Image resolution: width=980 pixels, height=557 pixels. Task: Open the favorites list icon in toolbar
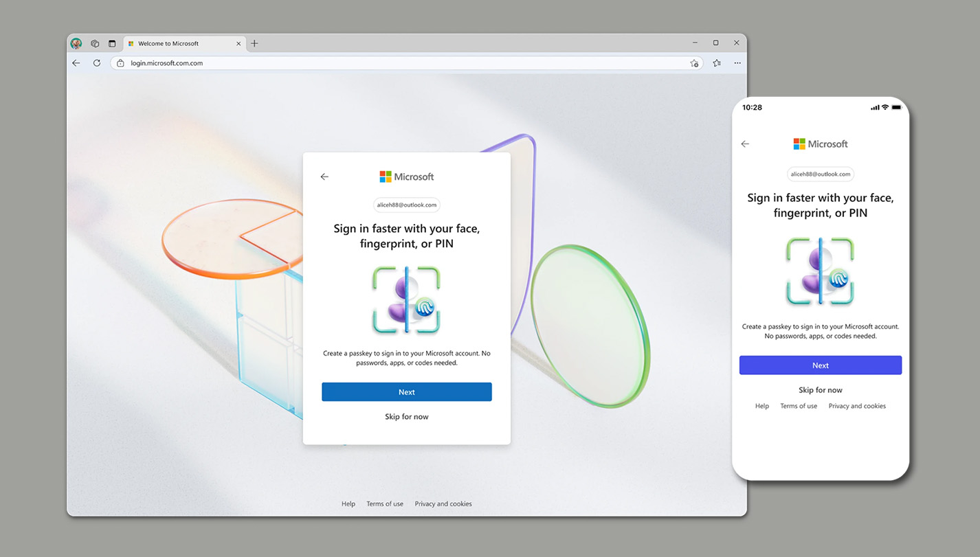pyautogui.click(x=717, y=62)
